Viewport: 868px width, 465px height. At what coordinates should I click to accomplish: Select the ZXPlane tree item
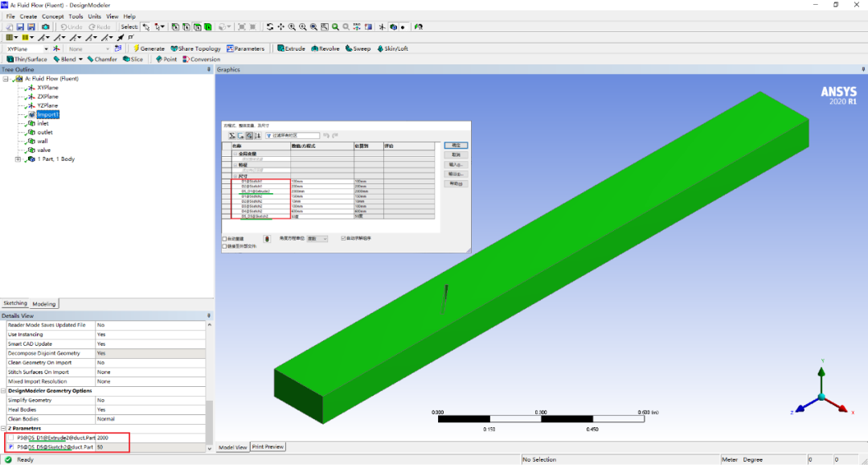tap(47, 97)
